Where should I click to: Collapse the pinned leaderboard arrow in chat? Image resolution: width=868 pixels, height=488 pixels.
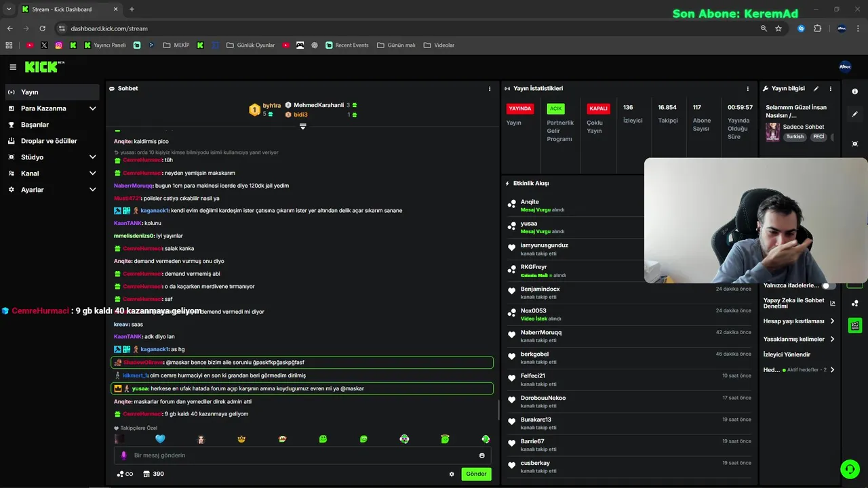click(302, 126)
